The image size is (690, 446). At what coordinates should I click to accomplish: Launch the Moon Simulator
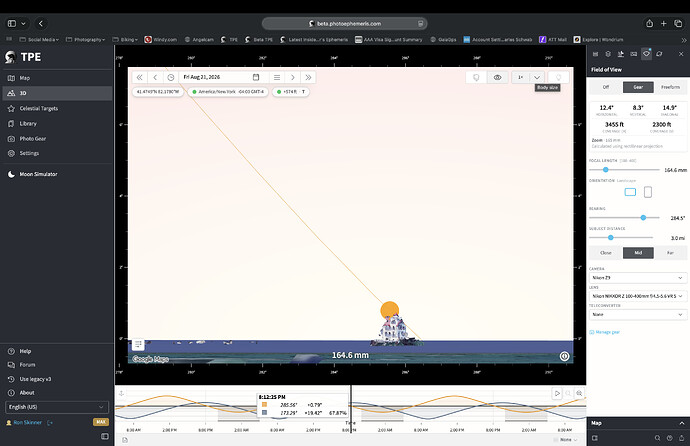click(56, 174)
